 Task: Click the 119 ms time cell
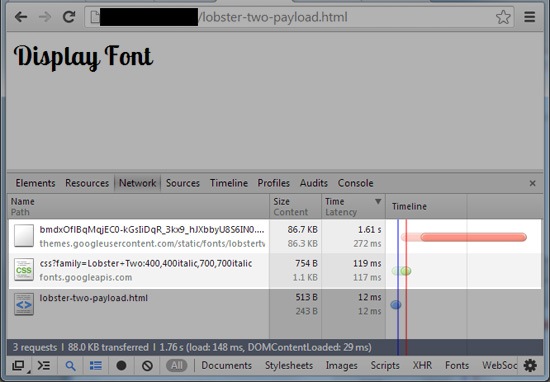tap(367, 263)
